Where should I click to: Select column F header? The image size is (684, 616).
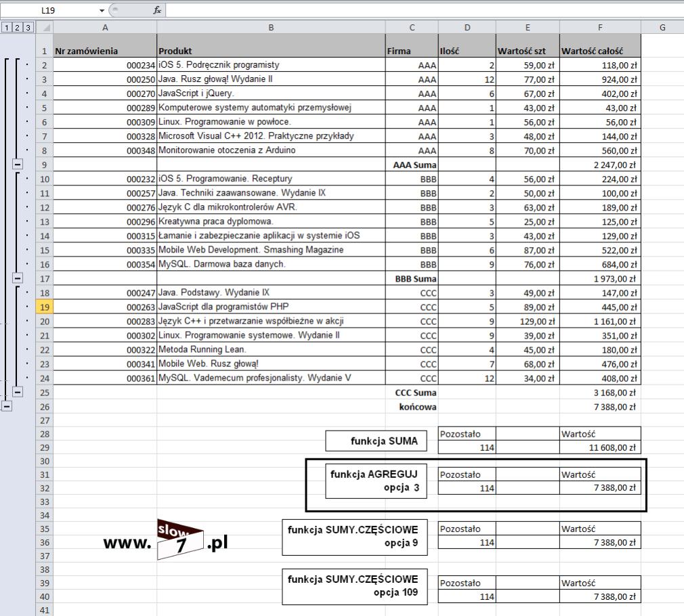(x=600, y=28)
